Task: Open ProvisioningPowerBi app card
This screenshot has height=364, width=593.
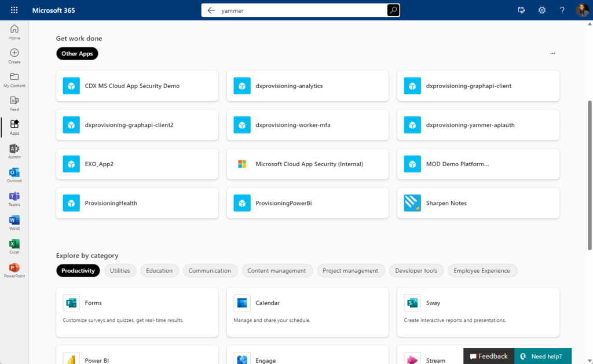Action: pos(308,203)
